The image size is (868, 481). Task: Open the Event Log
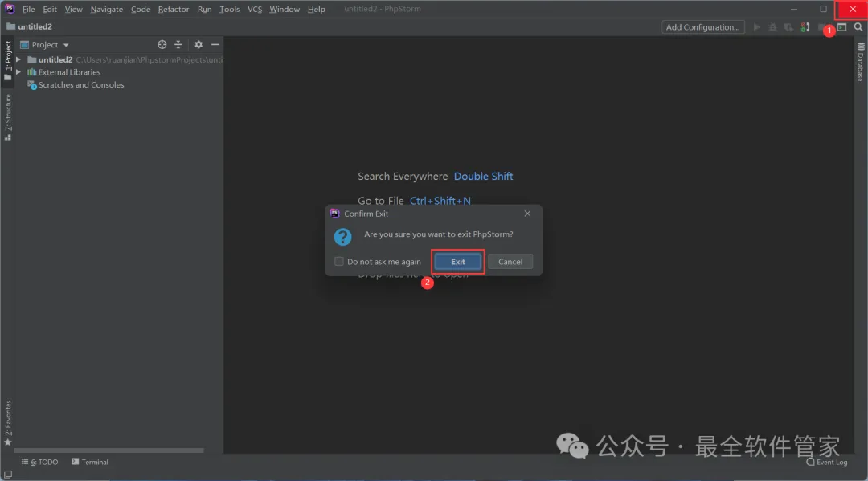tap(827, 463)
